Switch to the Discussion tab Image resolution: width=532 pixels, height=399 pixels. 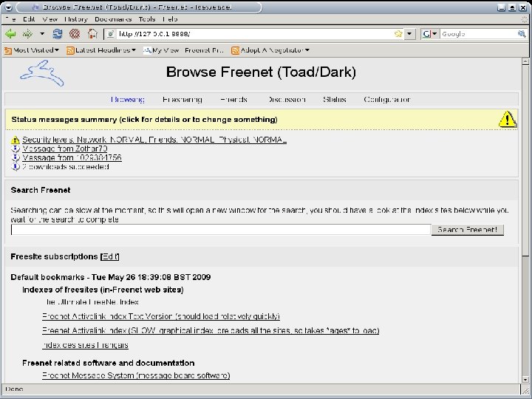(287, 100)
